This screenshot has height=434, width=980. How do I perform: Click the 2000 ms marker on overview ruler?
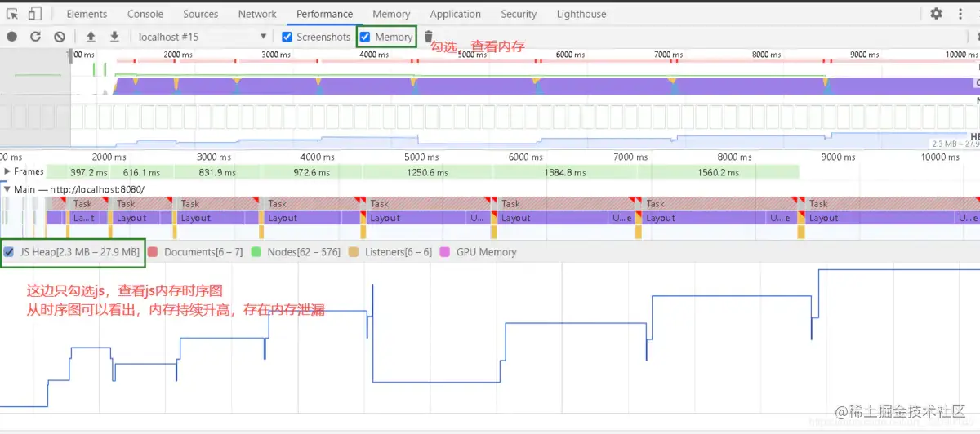click(178, 55)
